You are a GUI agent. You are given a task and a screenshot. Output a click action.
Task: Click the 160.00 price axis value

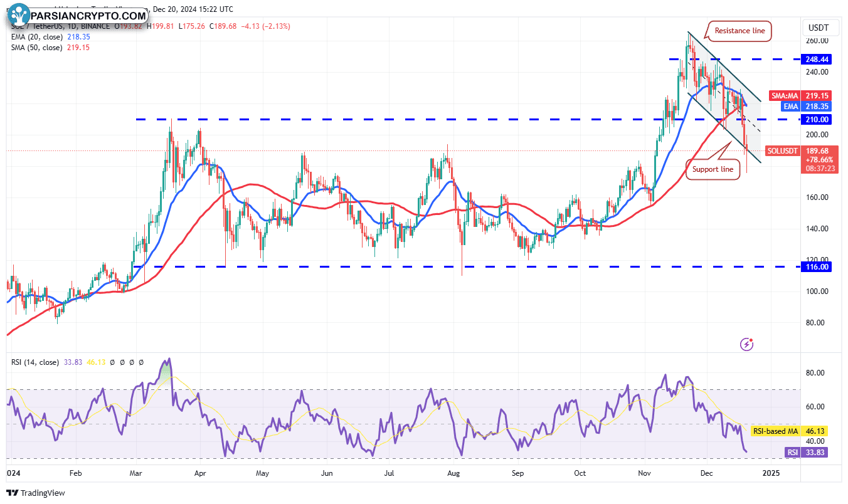818,197
